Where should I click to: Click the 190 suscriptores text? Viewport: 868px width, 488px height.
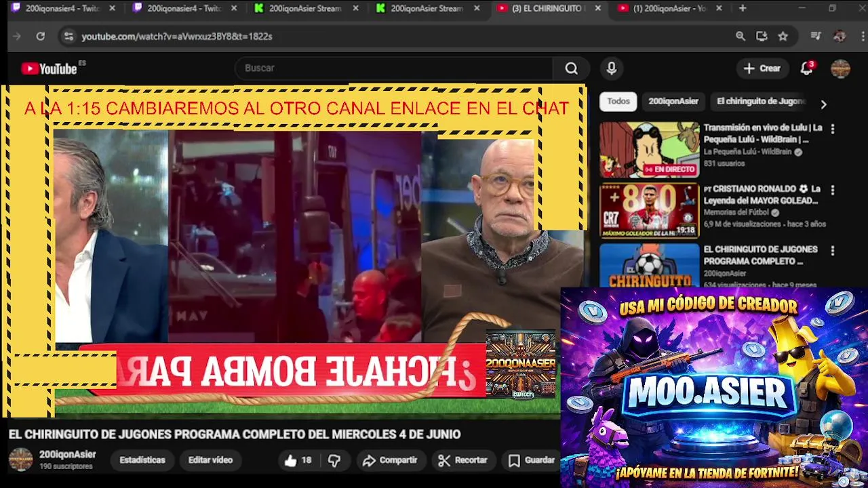tap(66, 467)
